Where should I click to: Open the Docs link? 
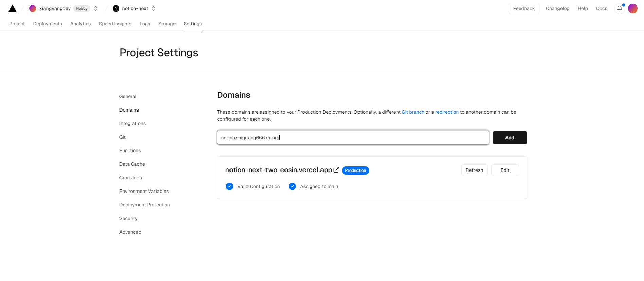pyautogui.click(x=602, y=8)
